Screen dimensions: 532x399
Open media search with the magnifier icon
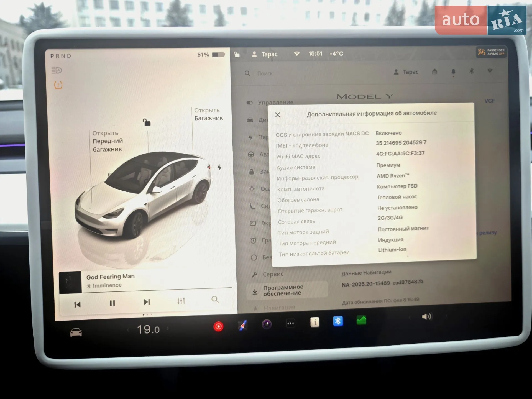point(215,300)
